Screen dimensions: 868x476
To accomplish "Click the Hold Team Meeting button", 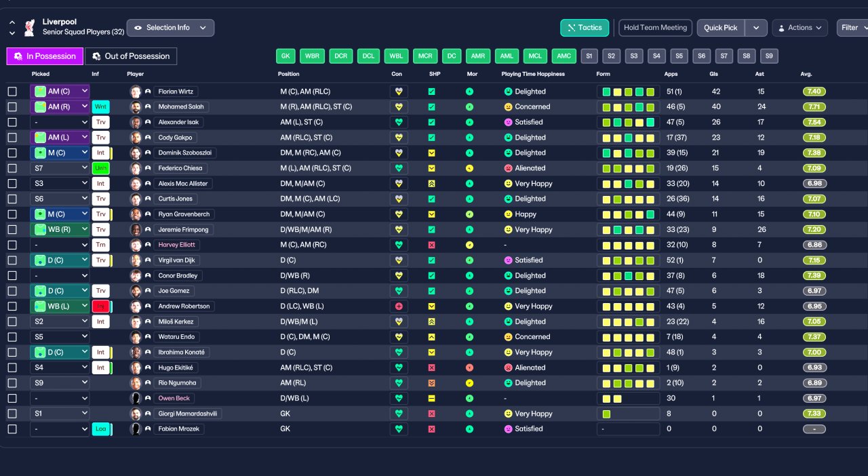I will (x=655, y=28).
